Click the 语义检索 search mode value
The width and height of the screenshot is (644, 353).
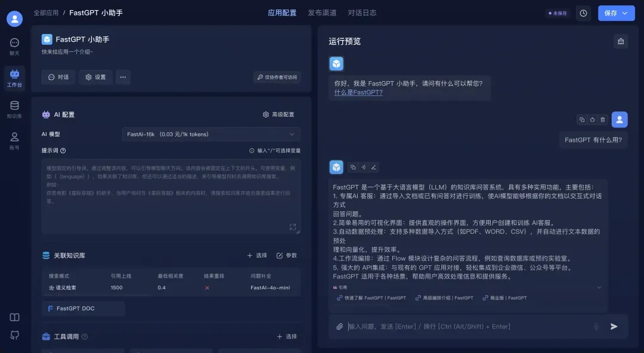pyautogui.click(x=63, y=287)
